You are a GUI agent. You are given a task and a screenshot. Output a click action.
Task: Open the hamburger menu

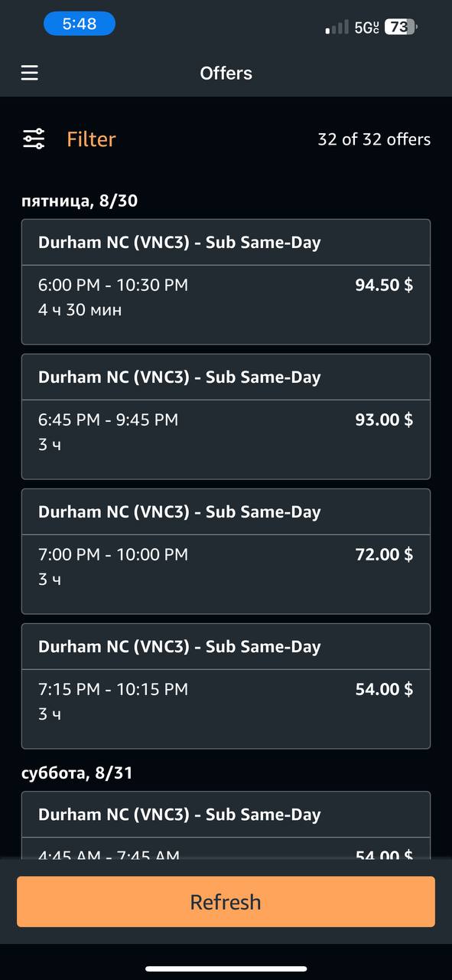point(29,73)
